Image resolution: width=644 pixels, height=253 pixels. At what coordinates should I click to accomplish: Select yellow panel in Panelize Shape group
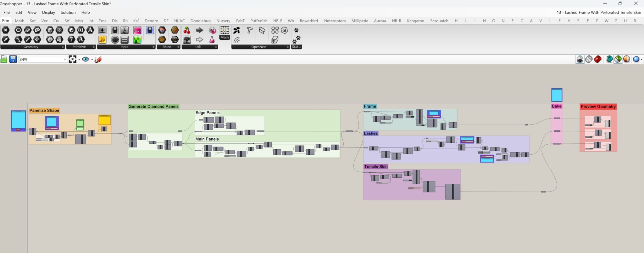pos(104,120)
